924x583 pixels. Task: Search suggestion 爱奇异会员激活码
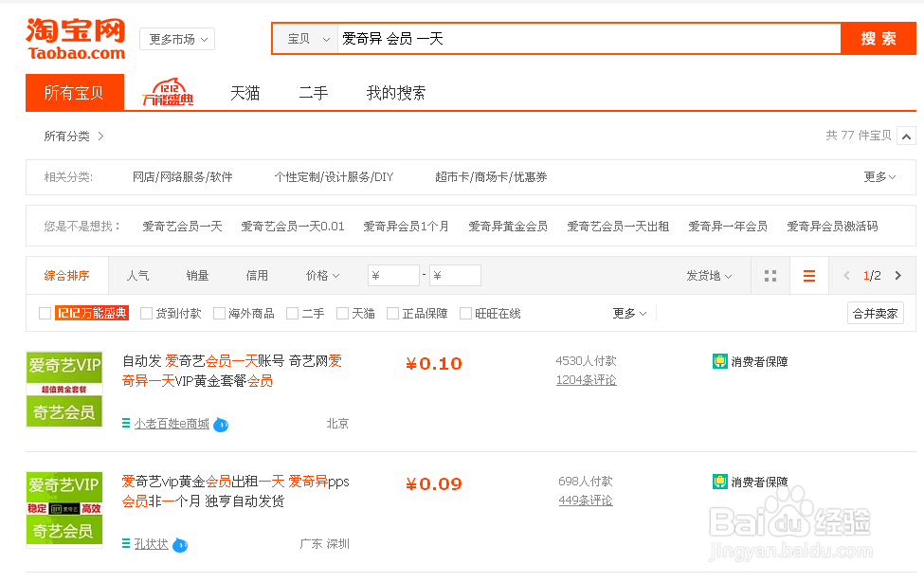pyautogui.click(x=832, y=227)
